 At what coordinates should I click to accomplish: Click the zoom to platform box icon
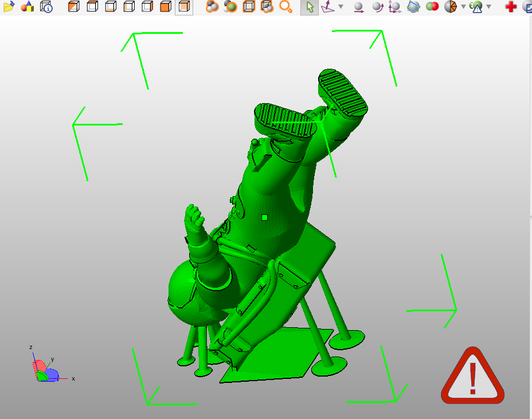[249, 6]
